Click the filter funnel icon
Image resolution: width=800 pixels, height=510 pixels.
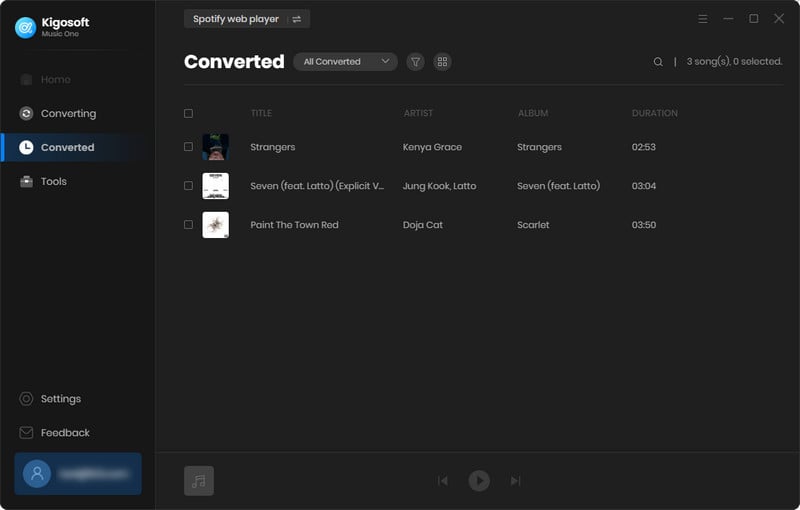[416, 62]
